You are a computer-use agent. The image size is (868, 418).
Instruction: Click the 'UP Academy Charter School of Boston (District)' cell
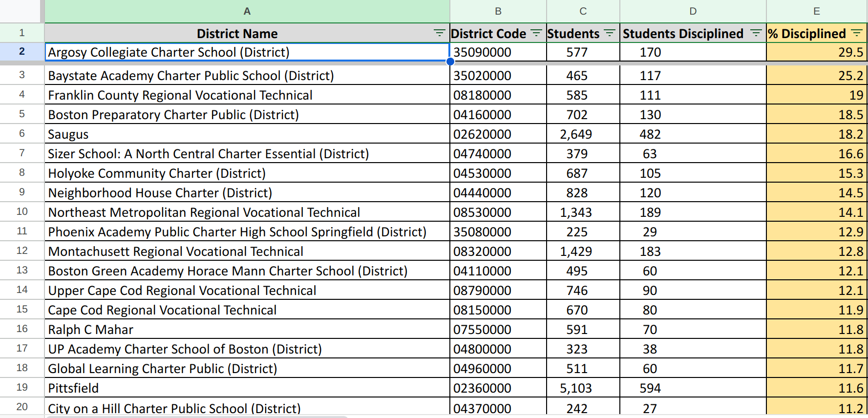247,349
